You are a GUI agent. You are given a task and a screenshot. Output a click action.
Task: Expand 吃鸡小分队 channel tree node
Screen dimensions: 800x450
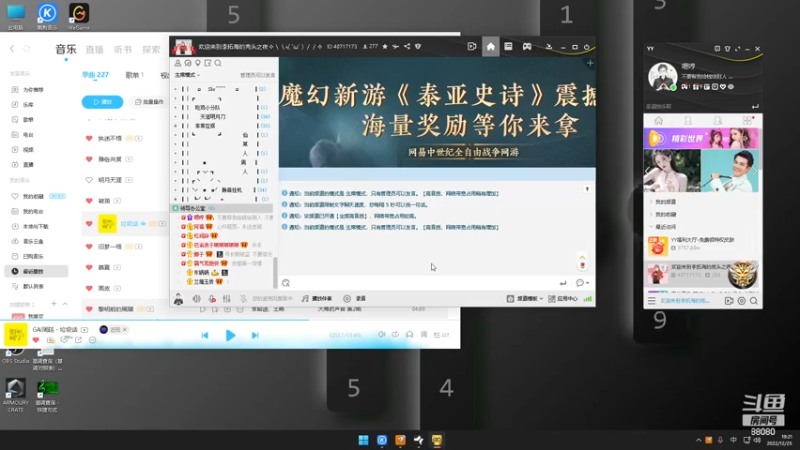176,108
